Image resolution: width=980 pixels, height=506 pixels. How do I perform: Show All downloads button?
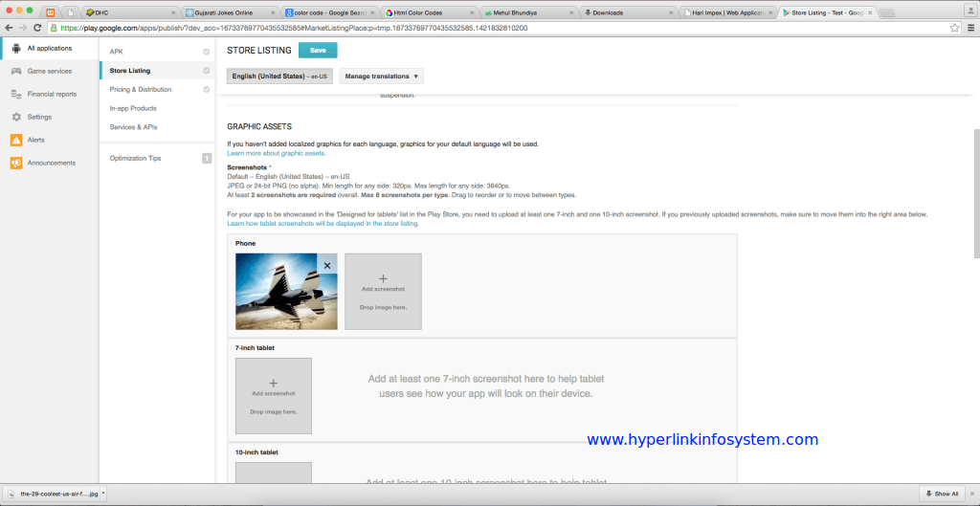pos(942,493)
